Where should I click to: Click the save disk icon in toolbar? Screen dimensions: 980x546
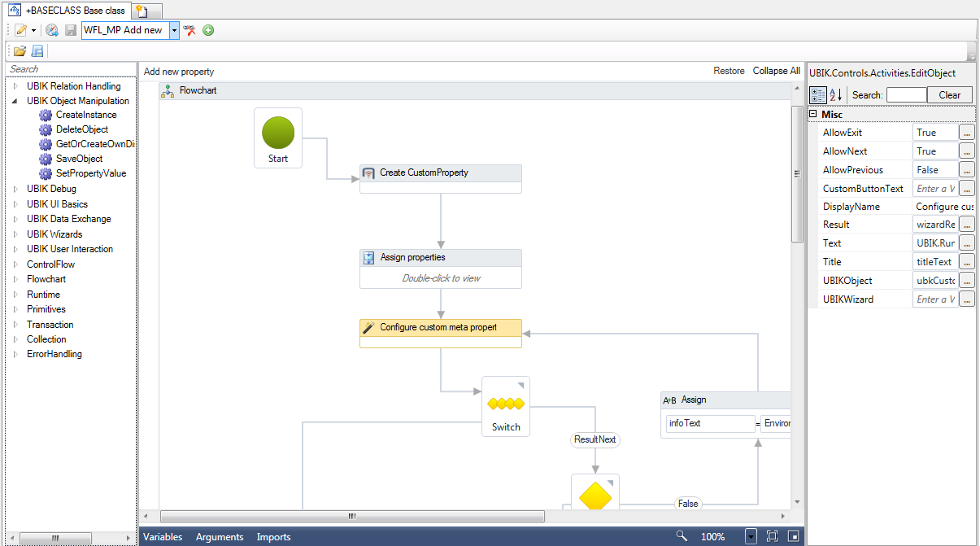(71, 30)
